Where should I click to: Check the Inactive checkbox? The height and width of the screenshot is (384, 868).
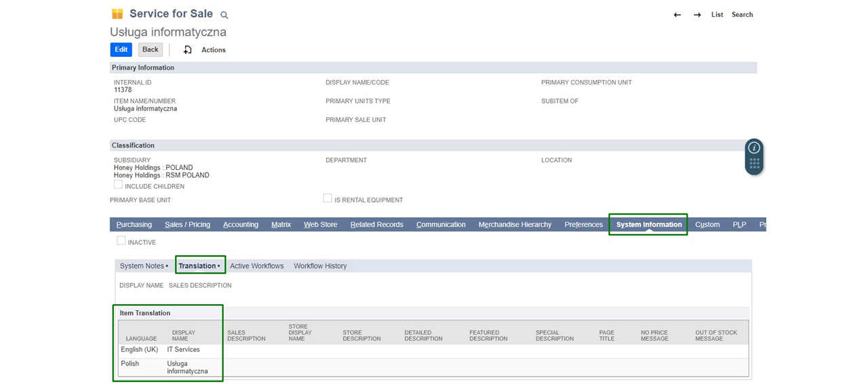tap(121, 241)
